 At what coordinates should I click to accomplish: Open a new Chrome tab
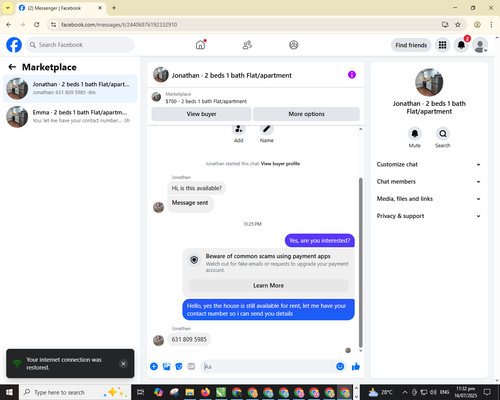click(x=114, y=8)
